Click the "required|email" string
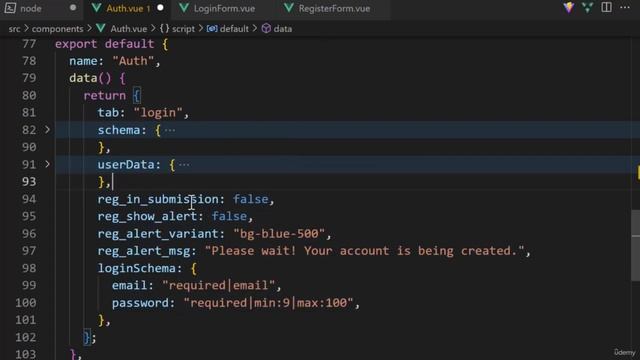Image resolution: width=640 pixels, height=360 pixels. pyautogui.click(x=219, y=285)
